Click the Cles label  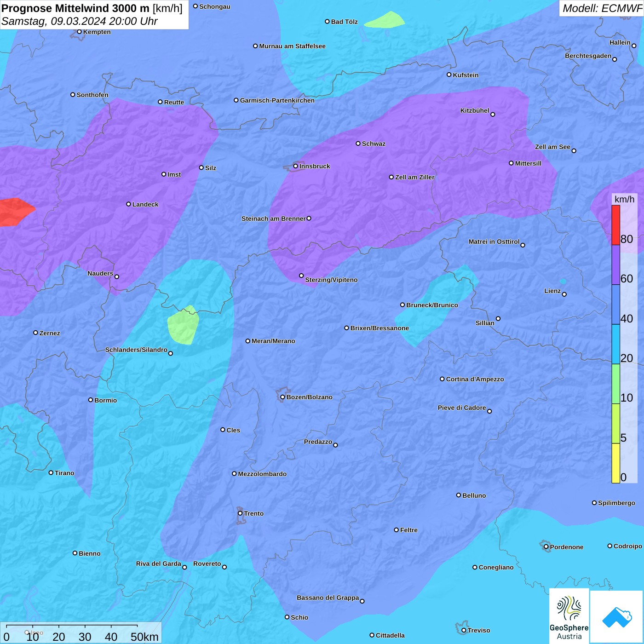tap(233, 430)
